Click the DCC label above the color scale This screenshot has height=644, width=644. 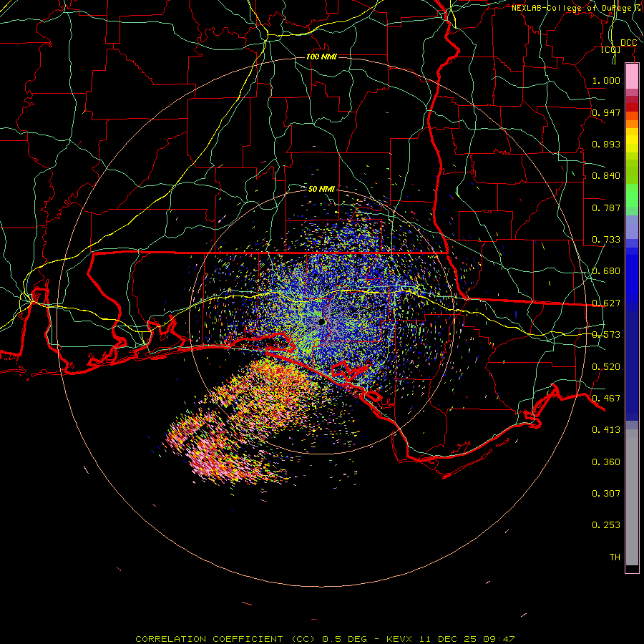[628, 43]
